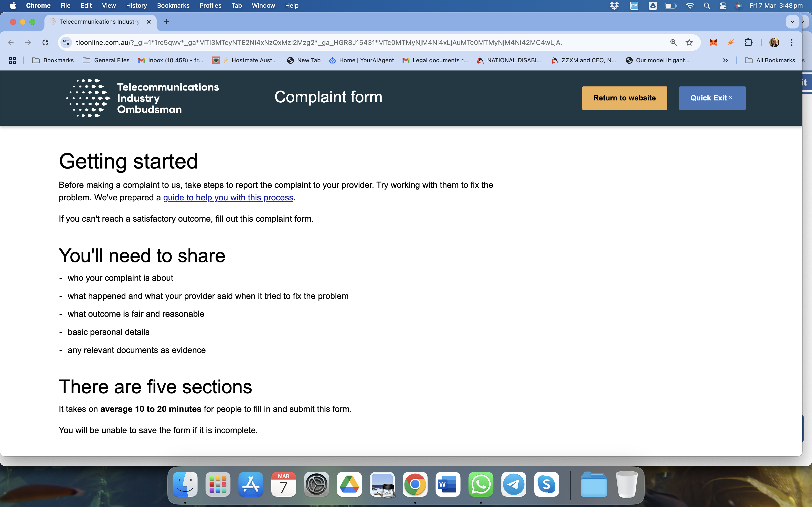812x507 pixels.
Task: Click the address bar URL field
Action: [319, 42]
